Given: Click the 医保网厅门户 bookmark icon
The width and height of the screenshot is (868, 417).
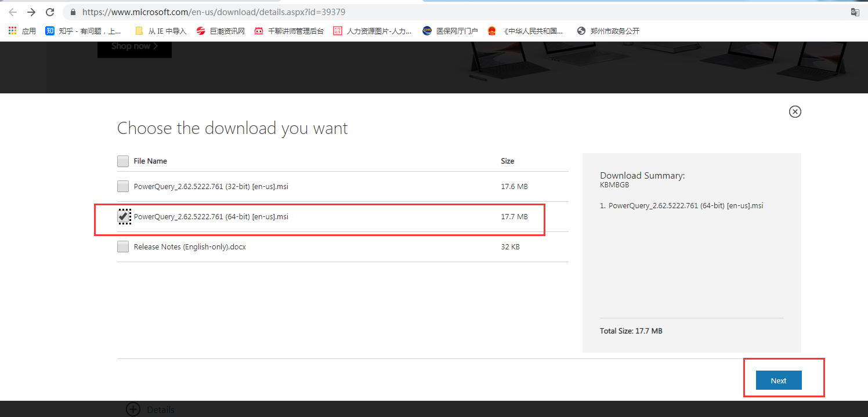Looking at the screenshot, I should tap(427, 31).
